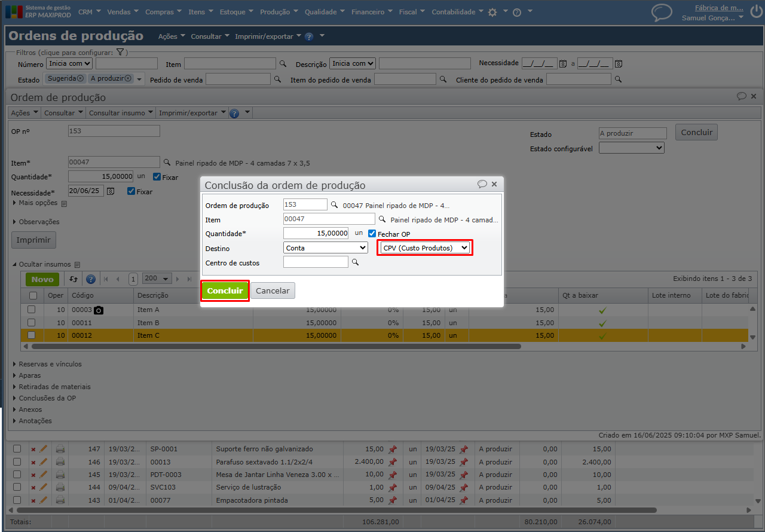Uncheck the Fechar OP checkbox
Viewport: 765px width, 532px height.
click(372, 234)
